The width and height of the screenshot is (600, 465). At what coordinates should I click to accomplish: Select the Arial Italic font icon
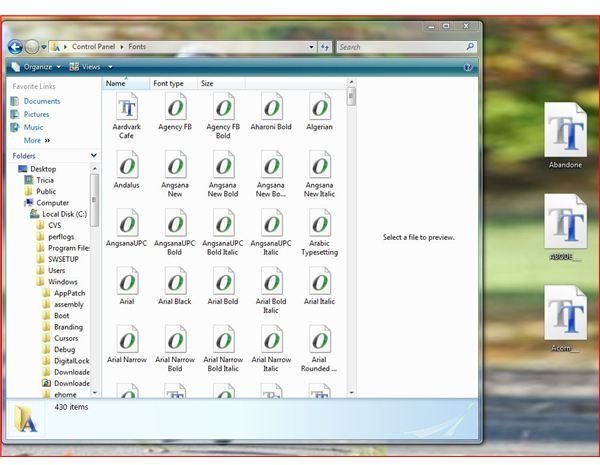click(x=320, y=282)
